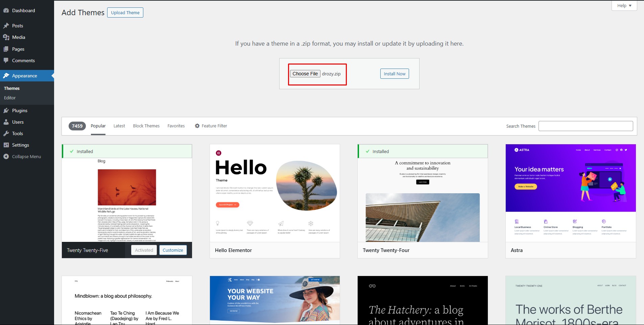This screenshot has height=325, width=644.
Task: Open the Help dropdown
Action: [x=624, y=5]
